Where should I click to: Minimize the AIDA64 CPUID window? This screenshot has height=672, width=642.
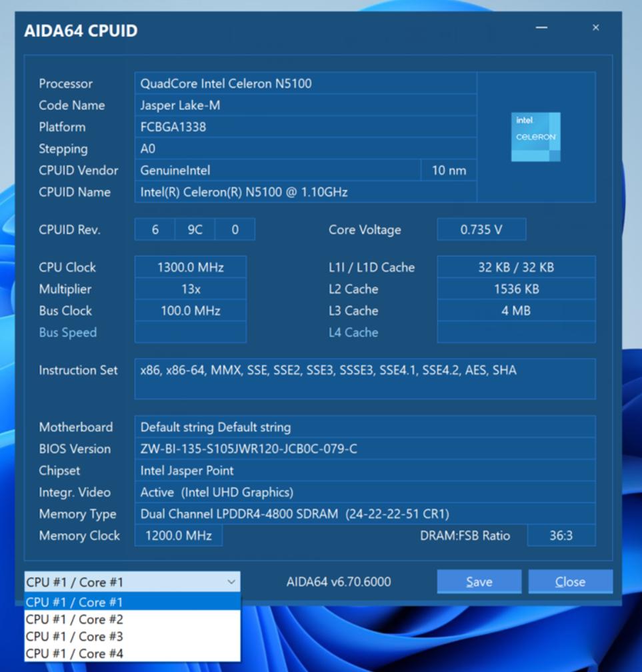(542, 27)
